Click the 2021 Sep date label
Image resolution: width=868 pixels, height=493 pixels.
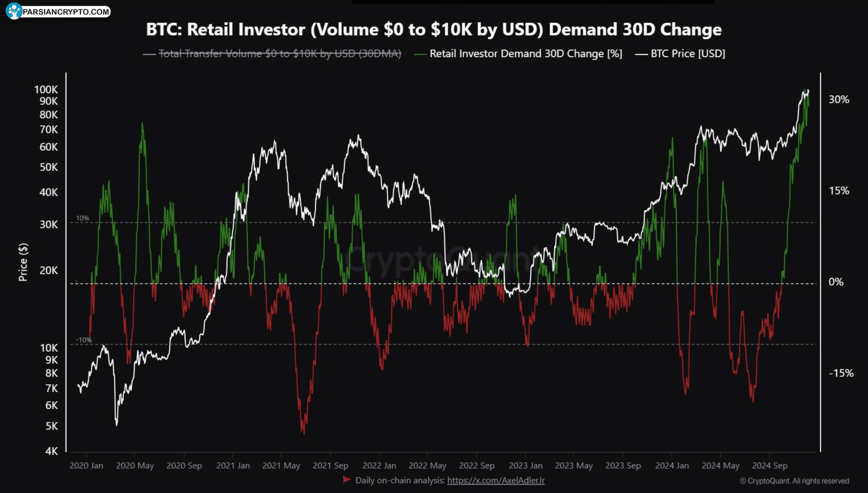(x=330, y=466)
